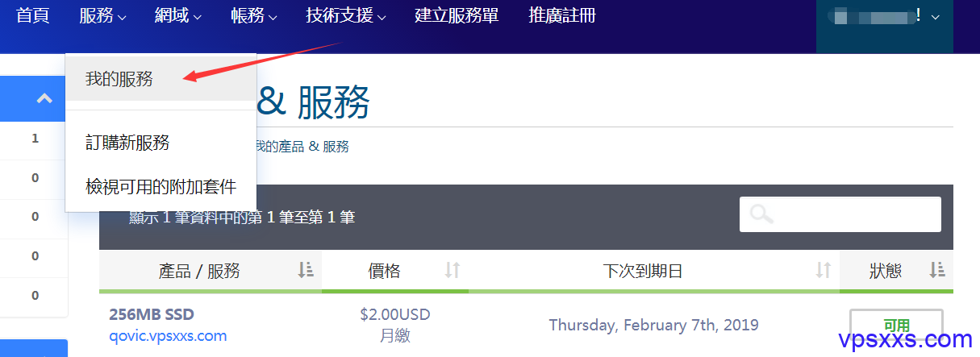Open the 帳務 dropdown

click(x=253, y=15)
